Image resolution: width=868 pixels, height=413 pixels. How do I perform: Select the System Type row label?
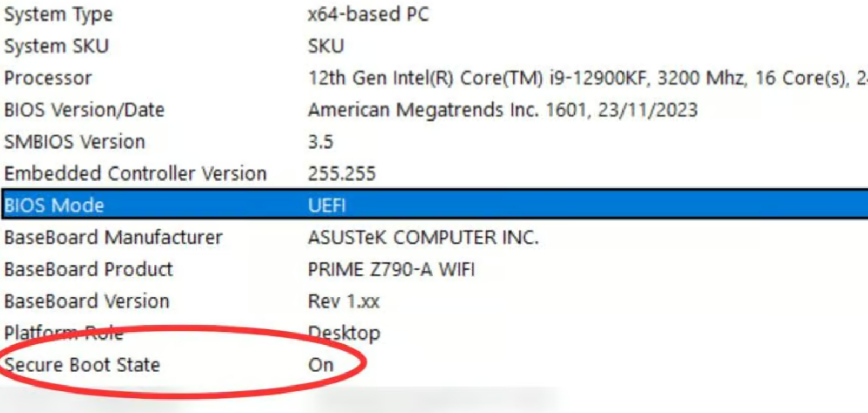[58, 15]
